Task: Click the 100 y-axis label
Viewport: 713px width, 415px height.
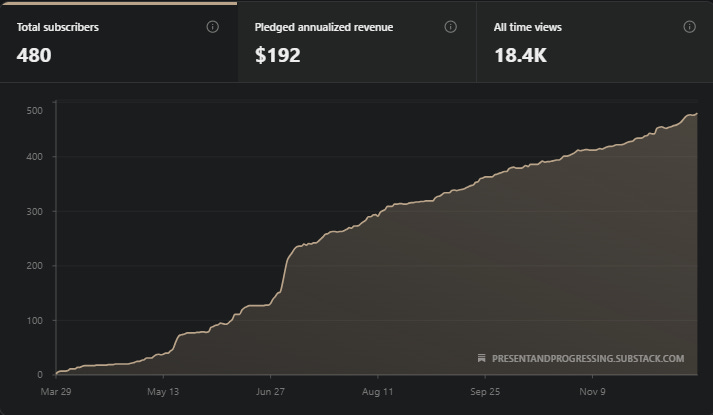Action: click(35, 320)
